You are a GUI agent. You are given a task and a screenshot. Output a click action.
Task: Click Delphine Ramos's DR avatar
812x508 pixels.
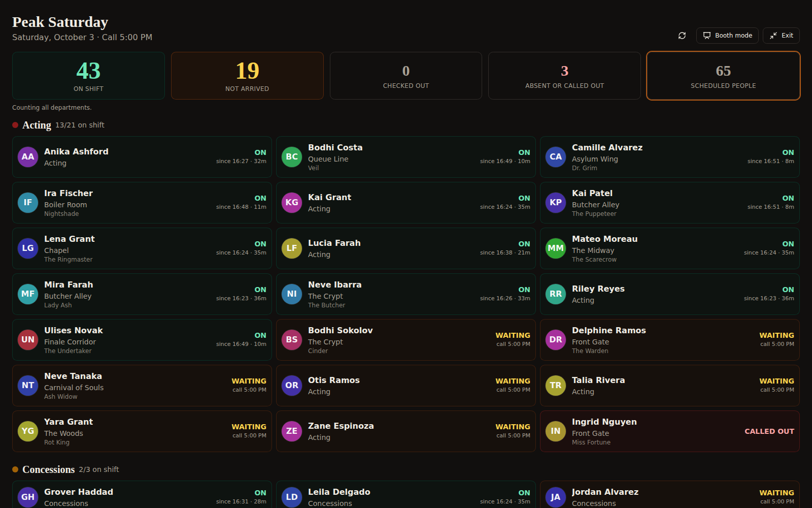pos(556,340)
